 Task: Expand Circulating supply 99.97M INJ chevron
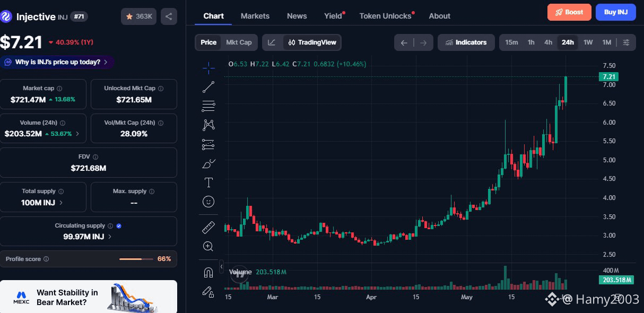coord(110,237)
